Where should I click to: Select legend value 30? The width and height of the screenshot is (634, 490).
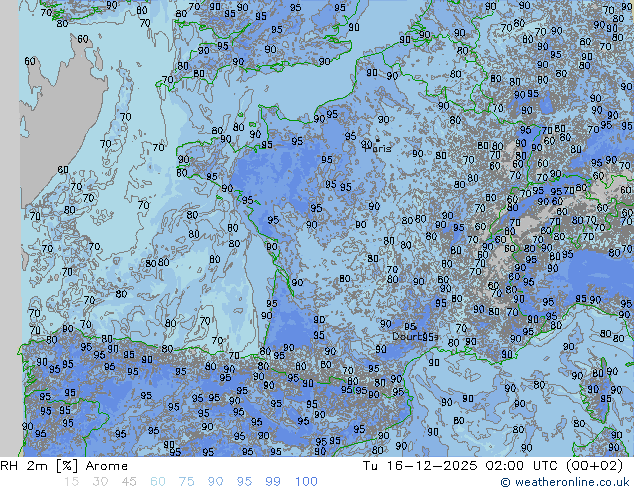(x=100, y=482)
